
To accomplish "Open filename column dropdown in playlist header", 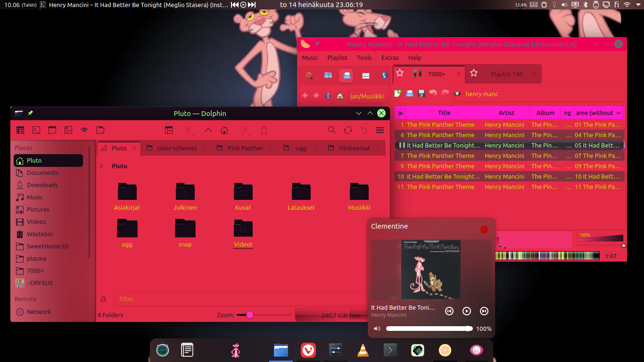I will point(619,113).
